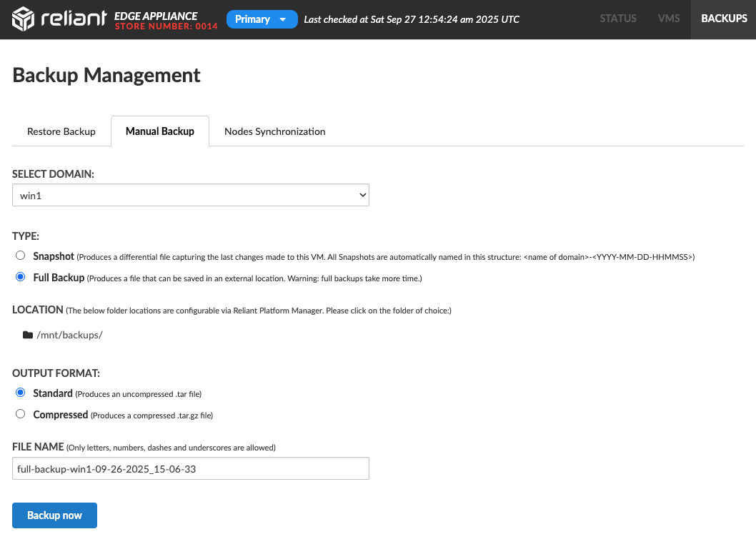Image resolution: width=756 pixels, height=544 pixels.
Task: Select the Full Backup type radio
Action: (20, 276)
